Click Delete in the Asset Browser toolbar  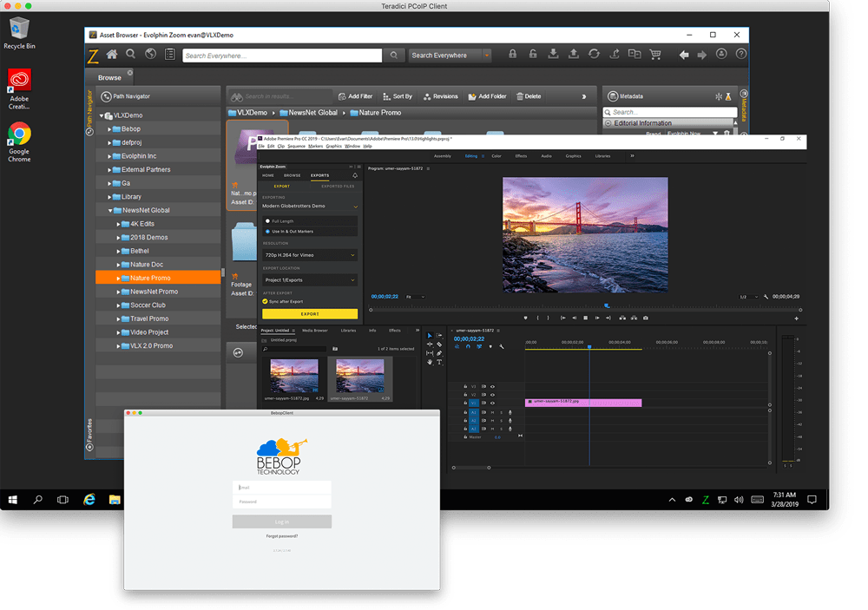(529, 96)
